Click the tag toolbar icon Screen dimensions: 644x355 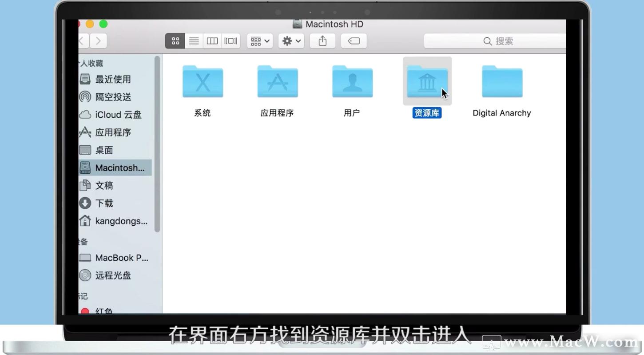(354, 41)
